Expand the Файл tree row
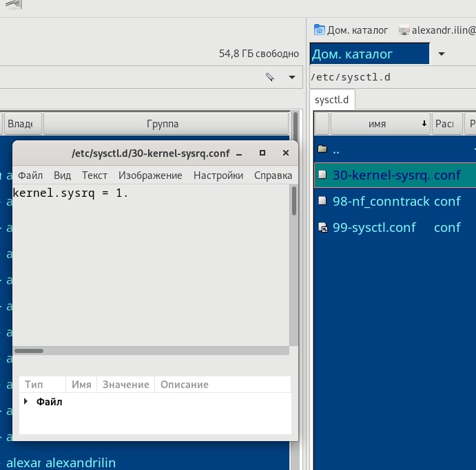The image size is (476, 470). tap(25, 401)
